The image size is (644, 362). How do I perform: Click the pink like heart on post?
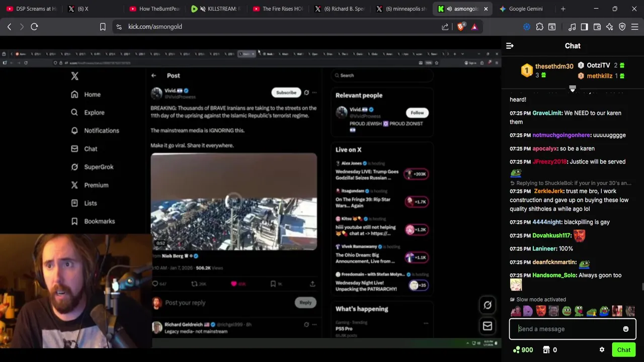[x=234, y=284]
